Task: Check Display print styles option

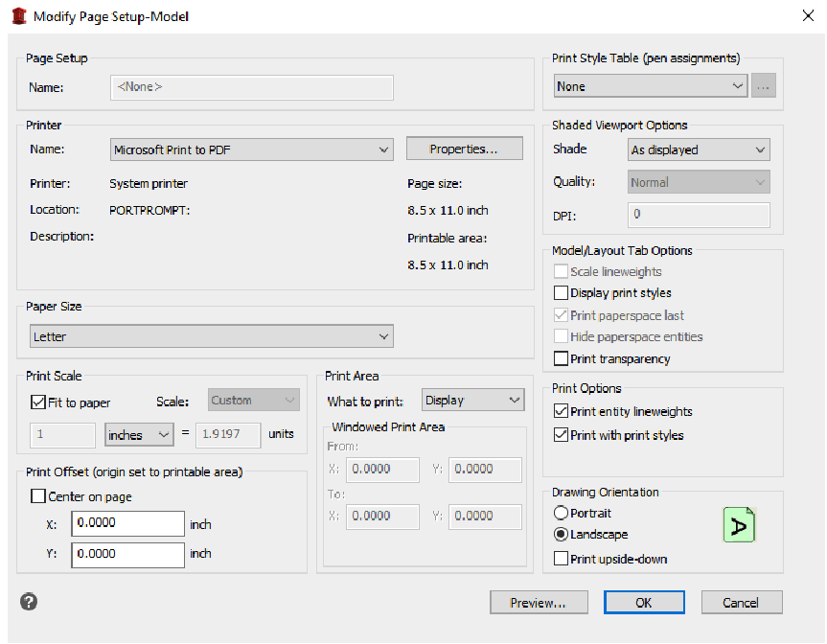Action: (x=562, y=293)
